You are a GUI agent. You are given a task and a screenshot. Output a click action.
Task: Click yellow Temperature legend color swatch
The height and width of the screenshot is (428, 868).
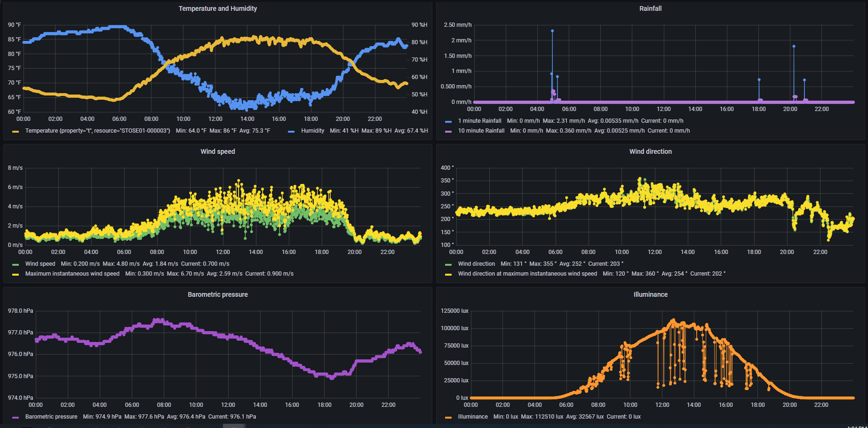tap(16, 131)
